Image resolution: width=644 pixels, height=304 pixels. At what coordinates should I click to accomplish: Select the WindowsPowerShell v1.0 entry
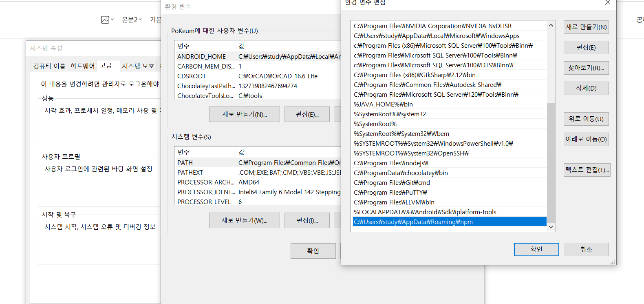(449, 143)
